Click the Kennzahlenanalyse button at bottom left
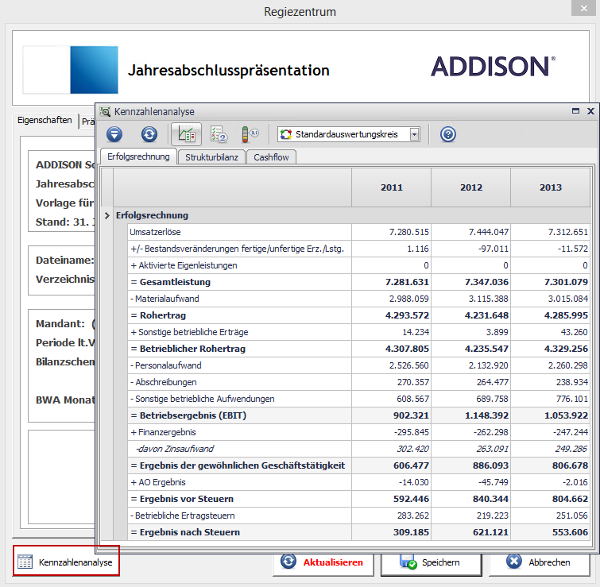Screen dimensions: 600x587 (x=66, y=561)
